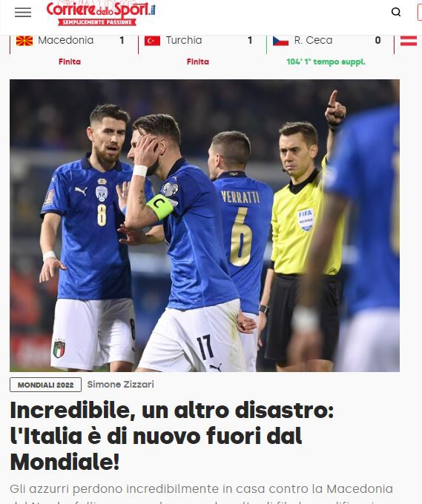Open the Italy players article photo
422x504 pixels.
click(x=205, y=225)
